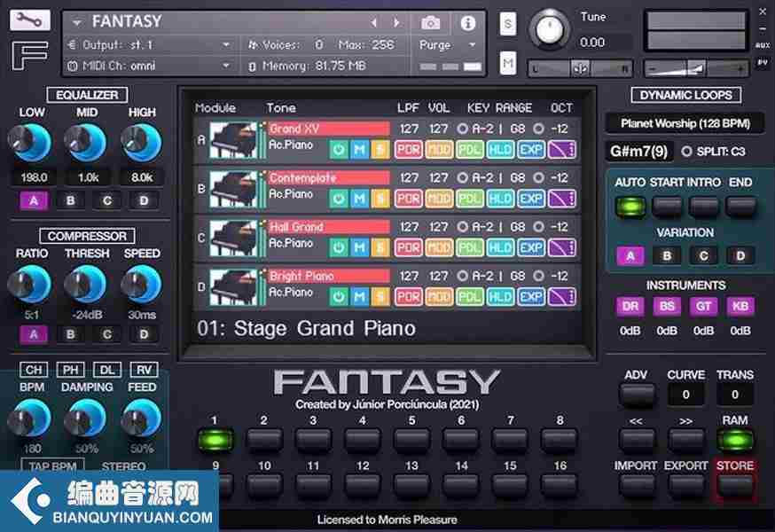
Task: Switch to the RV effect tab
Action: 144,370
